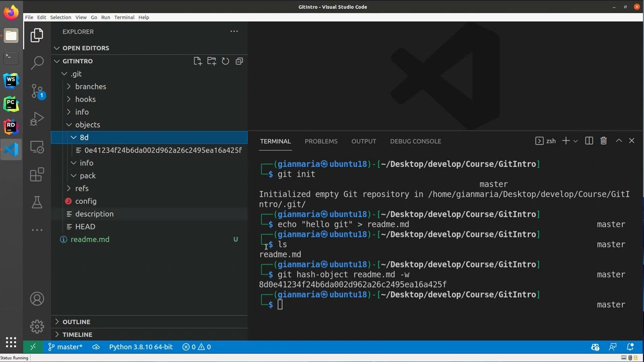Image resolution: width=644 pixels, height=362 pixels.
Task: Split the terminal panel
Action: tap(589, 141)
